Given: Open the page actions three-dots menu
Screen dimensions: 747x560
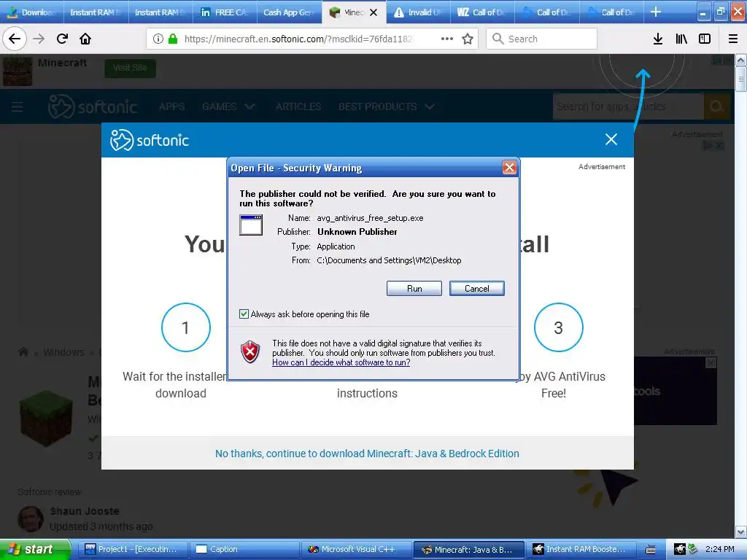Looking at the screenshot, I should 447,39.
